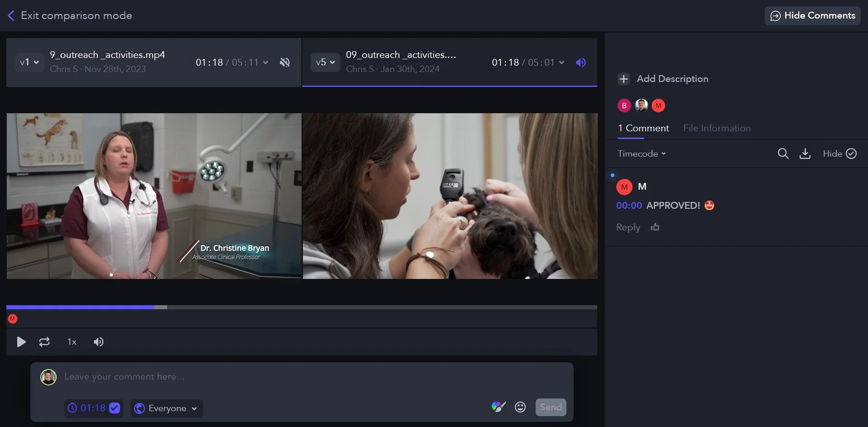The width and height of the screenshot is (868, 427).
Task: Switch to the 1 Comment tab
Action: 643,128
